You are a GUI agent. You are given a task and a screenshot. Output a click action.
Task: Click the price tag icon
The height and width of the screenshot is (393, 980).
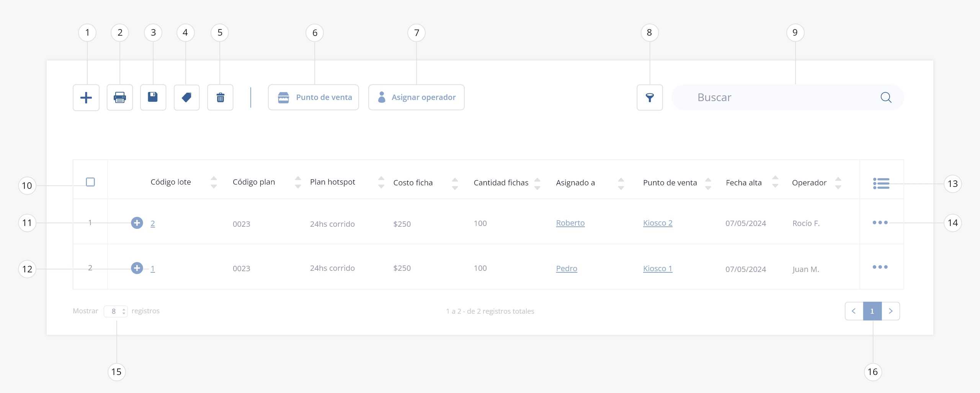(x=186, y=98)
